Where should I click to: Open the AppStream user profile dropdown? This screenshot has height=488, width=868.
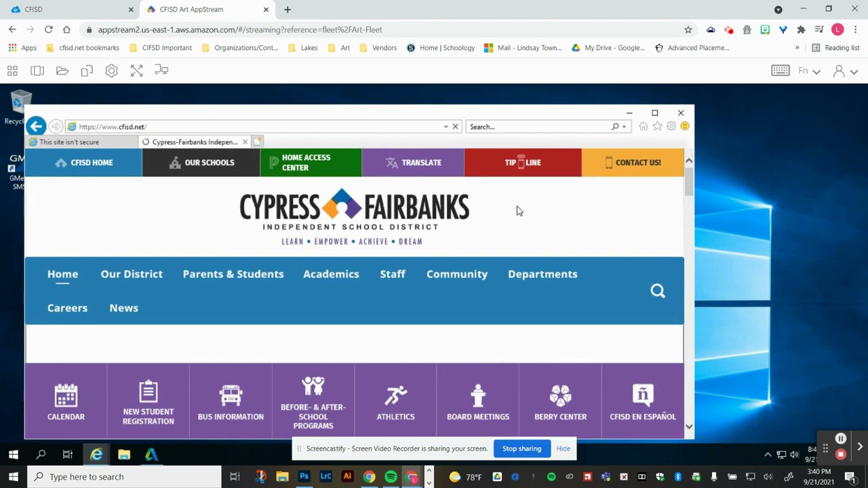pyautogui.click(x=845, y=71)
